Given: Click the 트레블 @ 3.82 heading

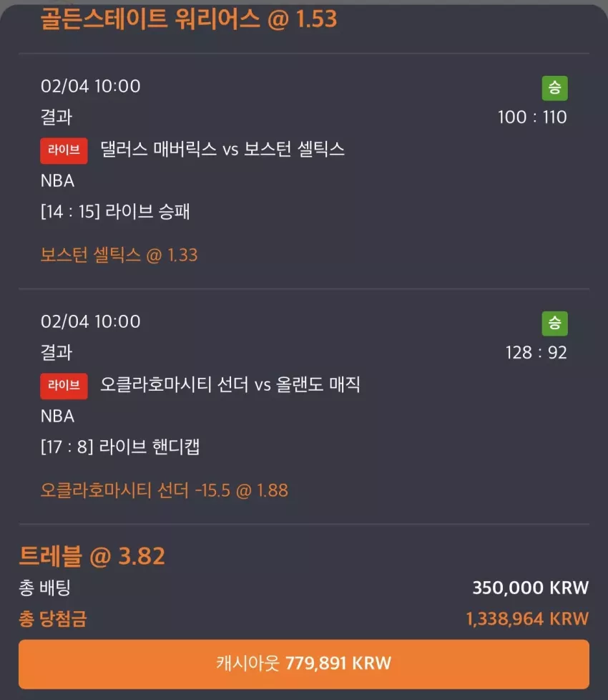Looking at the screenshot, I should [x=92, y=556].
